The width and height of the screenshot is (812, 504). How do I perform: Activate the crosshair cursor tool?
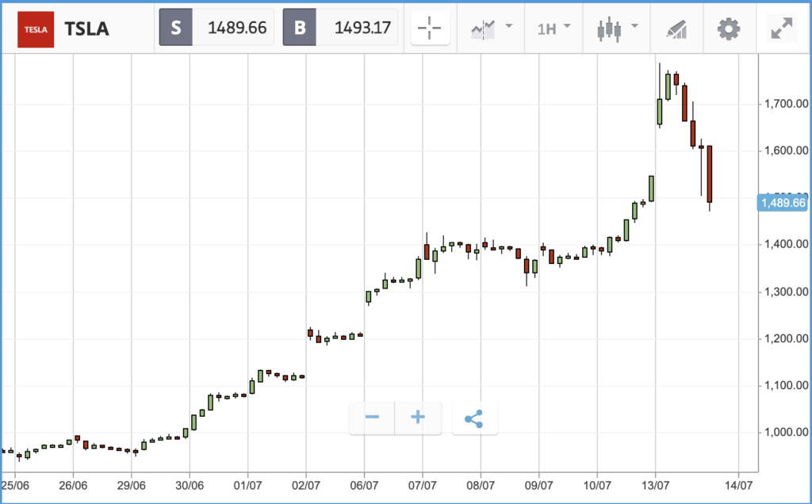[x=430, y=28]
